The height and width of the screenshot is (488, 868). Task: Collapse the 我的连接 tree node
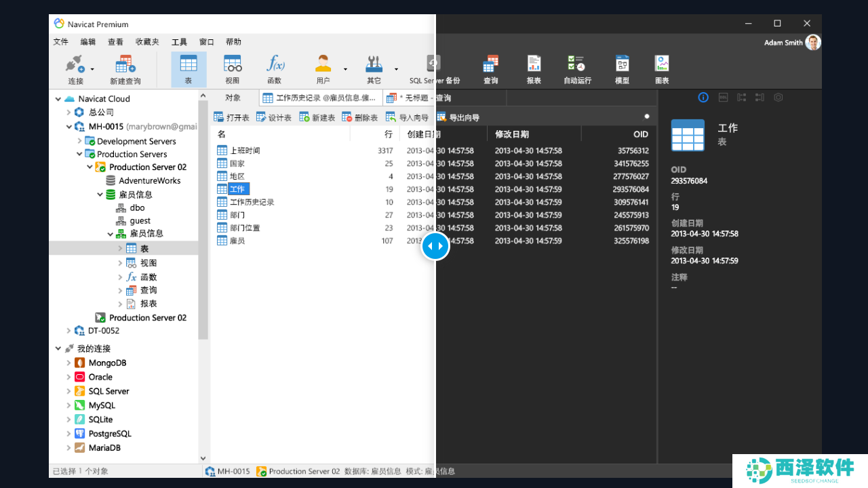58,349
